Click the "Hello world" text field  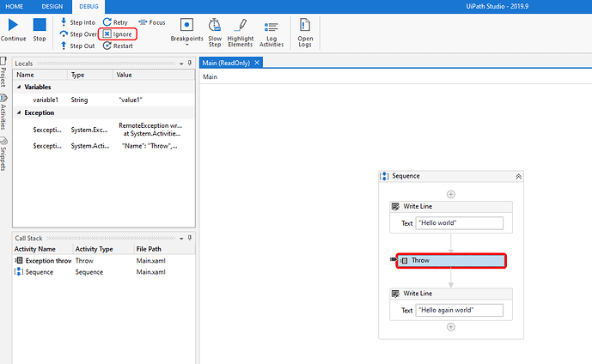click(459, 223)
